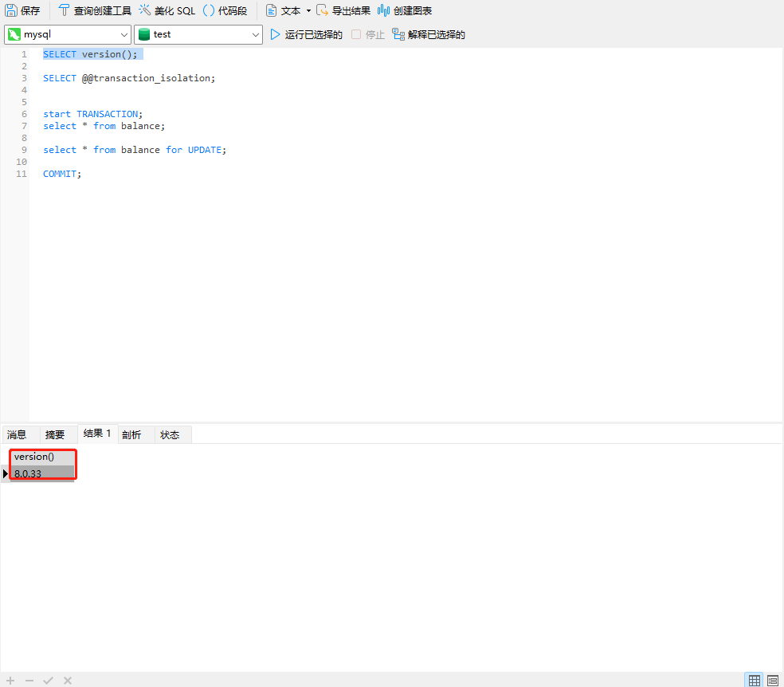
Task: Click the disabled Stop (停止) button
Action: click(368, 34)
